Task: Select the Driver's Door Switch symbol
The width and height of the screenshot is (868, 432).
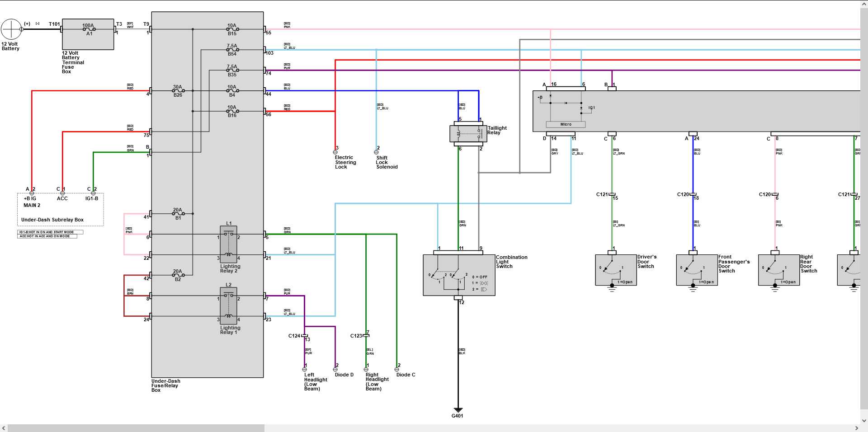Action: [x=616, y=270]
